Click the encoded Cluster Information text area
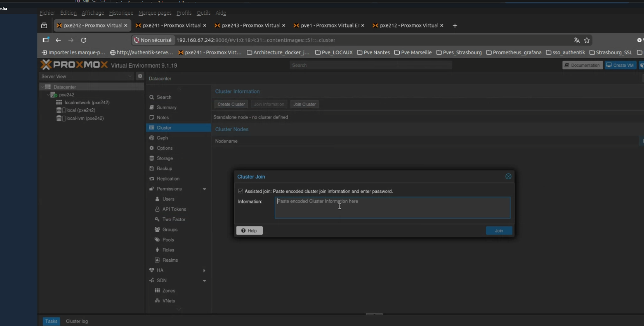644x326 pixels. click(393, 208)
